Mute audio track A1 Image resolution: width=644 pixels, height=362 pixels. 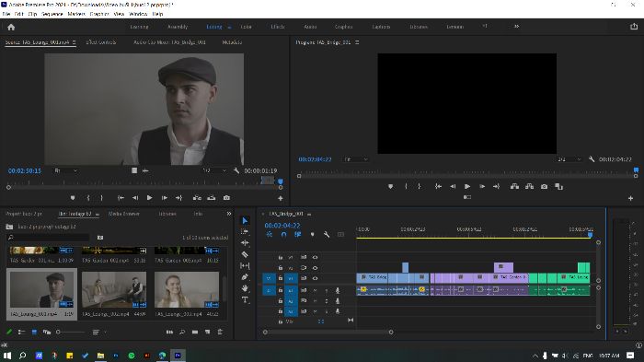coord(315,290)
